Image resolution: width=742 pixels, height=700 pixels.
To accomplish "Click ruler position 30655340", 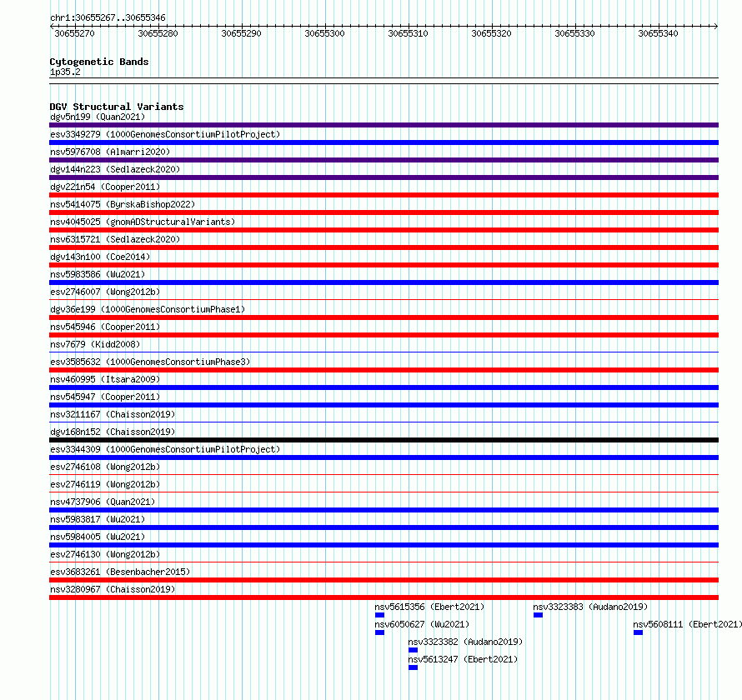I will pyautogui.click(x=659, y=33).
